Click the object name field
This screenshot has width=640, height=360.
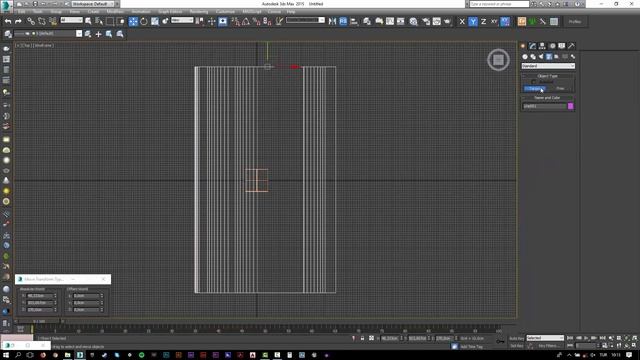pyautogui.click(x=544, y=106)
